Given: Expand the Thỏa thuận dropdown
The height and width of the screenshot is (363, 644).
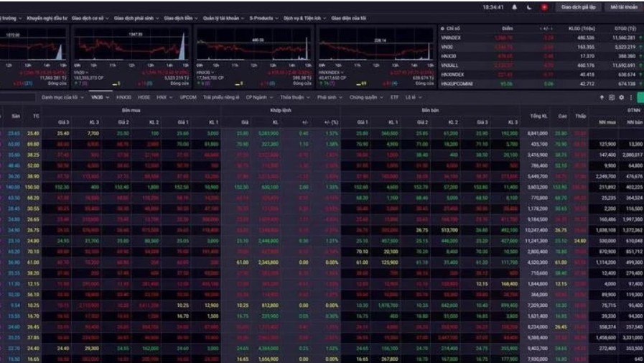Looking at the screenshot, I should pos(295,98).
